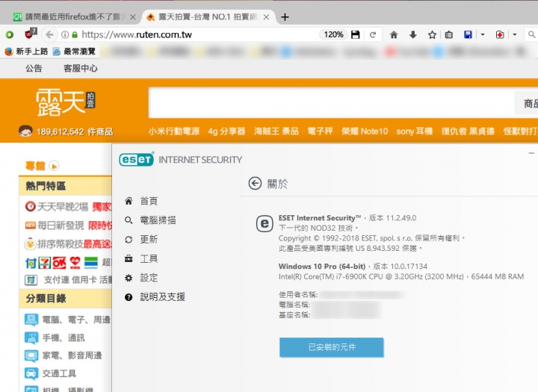The height and width of the screenshot is (392, 538).
Task: Select the 露天拍賣 browser tab
Action: (208, 17)
